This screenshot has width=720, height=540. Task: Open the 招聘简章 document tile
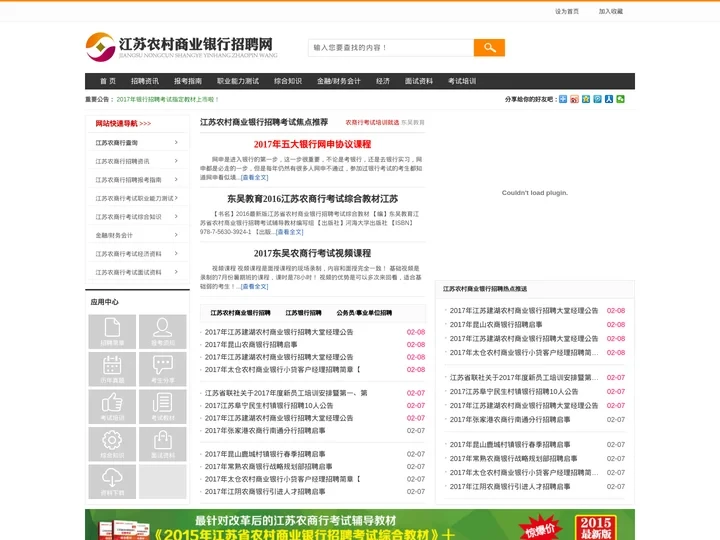pyautogui.click(x=112, y=332)
